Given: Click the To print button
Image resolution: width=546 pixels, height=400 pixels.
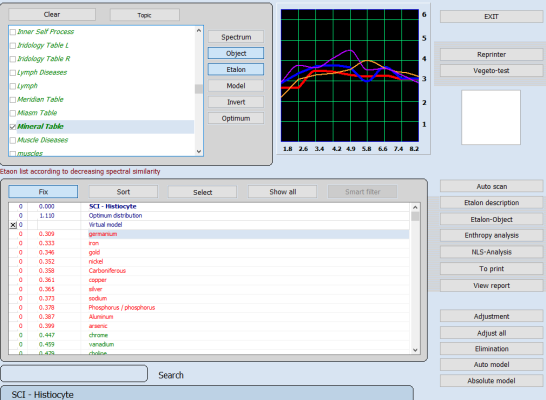Looking at the screenshot, I should tap(491, 269).
